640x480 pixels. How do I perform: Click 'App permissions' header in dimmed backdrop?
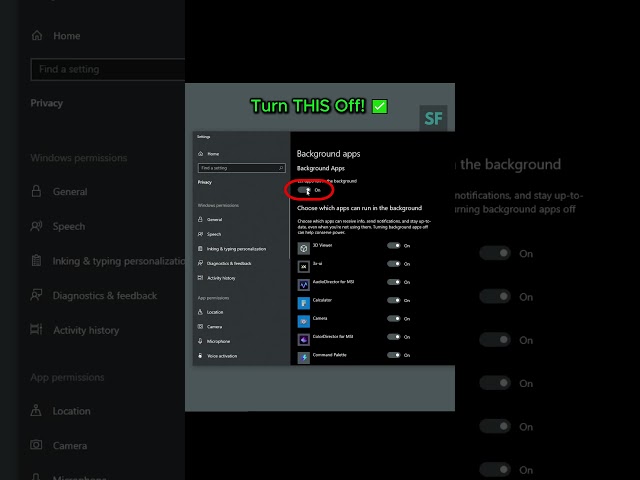coord(67,378)
